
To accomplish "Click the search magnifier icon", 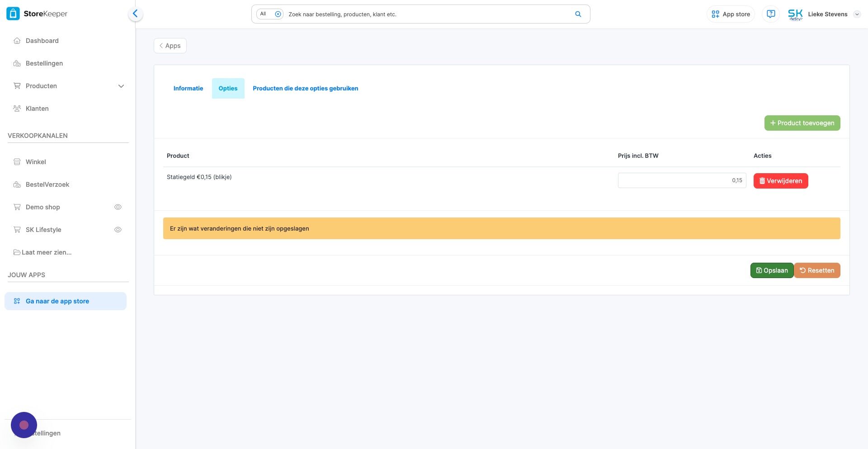I will pos(578,14).
